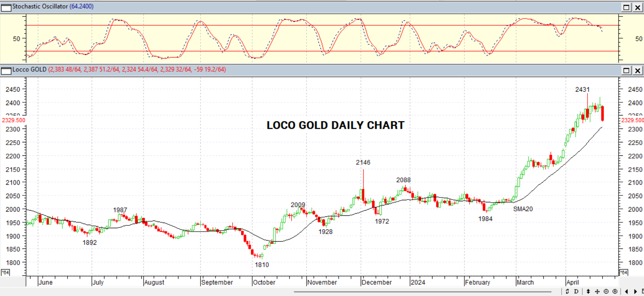The image size is (644, 296).
Task: Click the "2146" peak label
Action: [363, 162]
